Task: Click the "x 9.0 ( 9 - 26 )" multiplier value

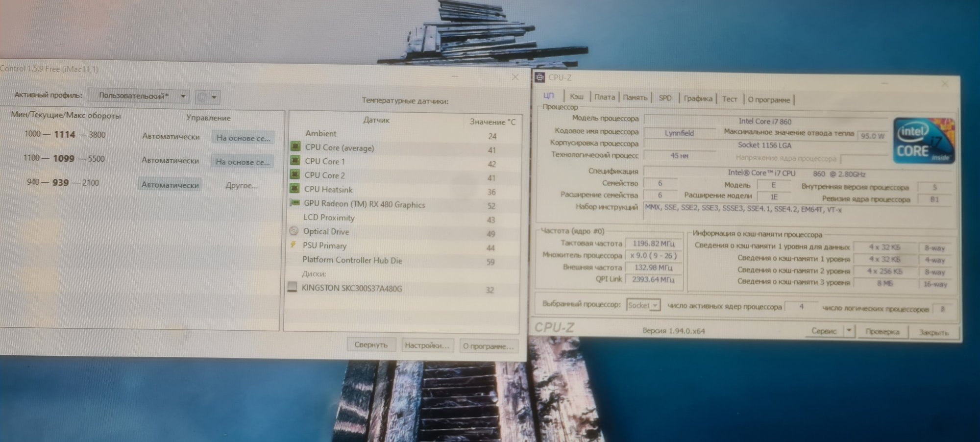Action: pyautogui.click(x=653, y=255)
